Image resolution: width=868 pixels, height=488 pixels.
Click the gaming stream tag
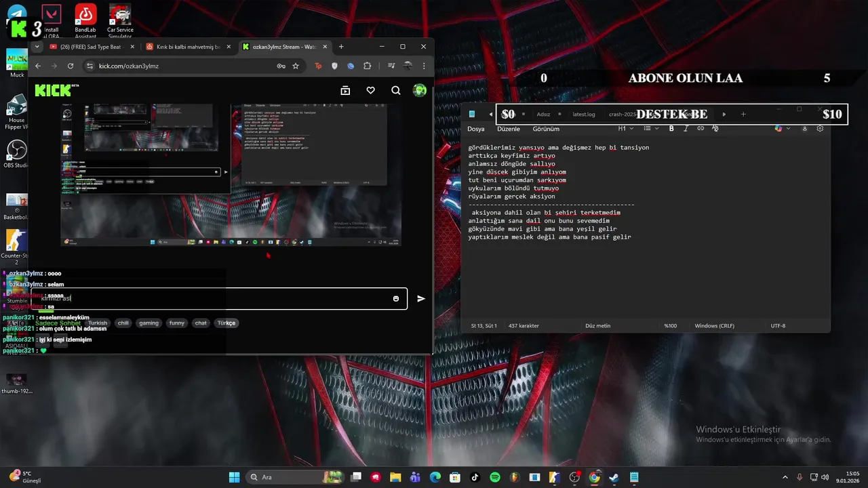tap(149, 323)
